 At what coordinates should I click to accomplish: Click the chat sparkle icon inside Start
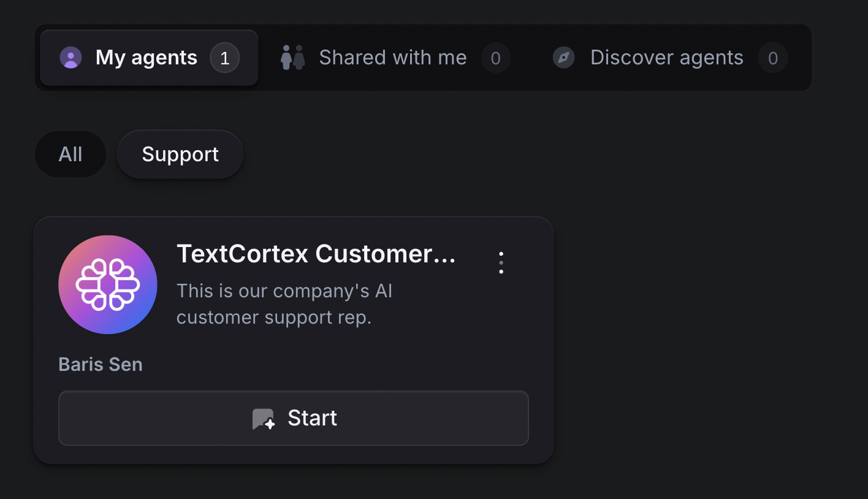[264, 419]
